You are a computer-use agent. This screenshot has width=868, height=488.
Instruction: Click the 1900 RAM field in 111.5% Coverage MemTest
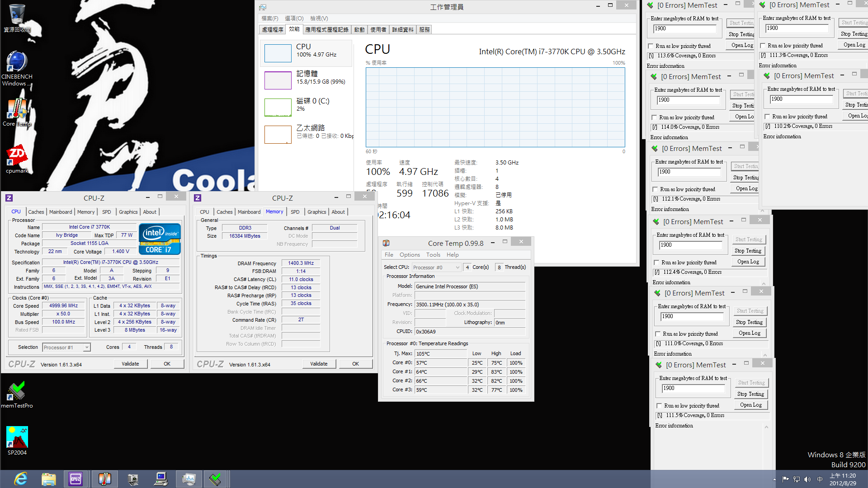[693, 388]
